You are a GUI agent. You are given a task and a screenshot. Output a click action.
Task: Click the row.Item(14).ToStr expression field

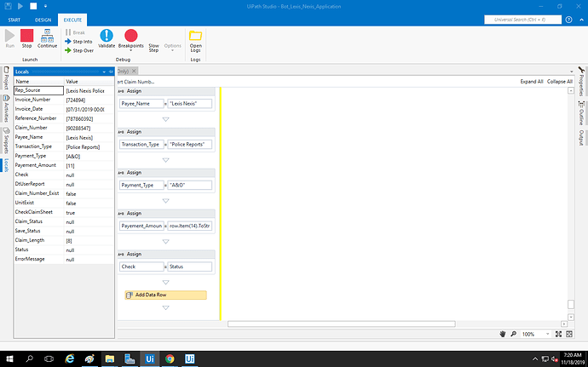[x=189, y=226]
